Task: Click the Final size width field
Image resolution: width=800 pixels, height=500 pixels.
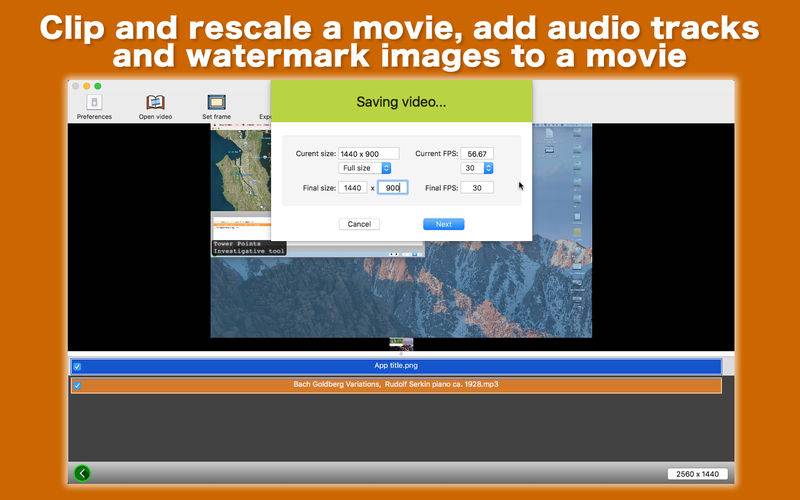Action: coord(353,187)
